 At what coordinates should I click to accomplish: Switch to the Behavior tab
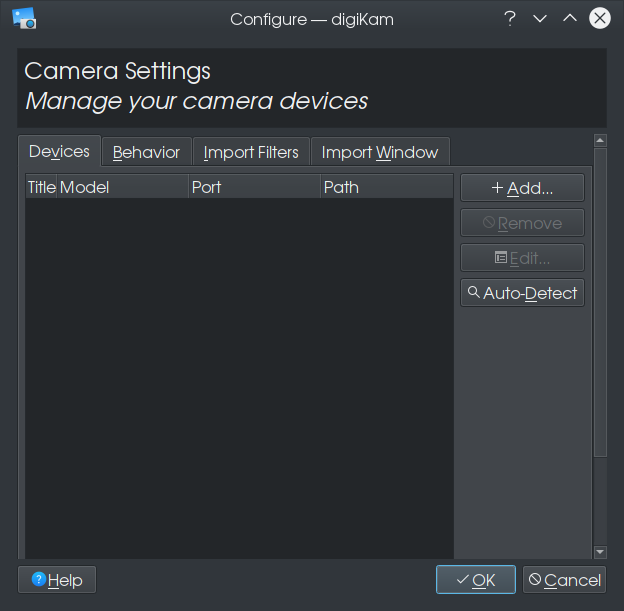click(146, 152)
